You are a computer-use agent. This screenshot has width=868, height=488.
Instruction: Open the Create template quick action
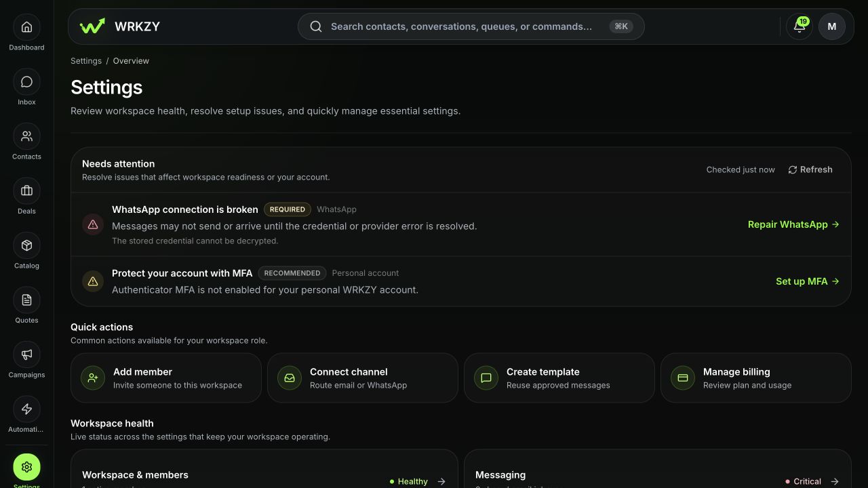559,378
